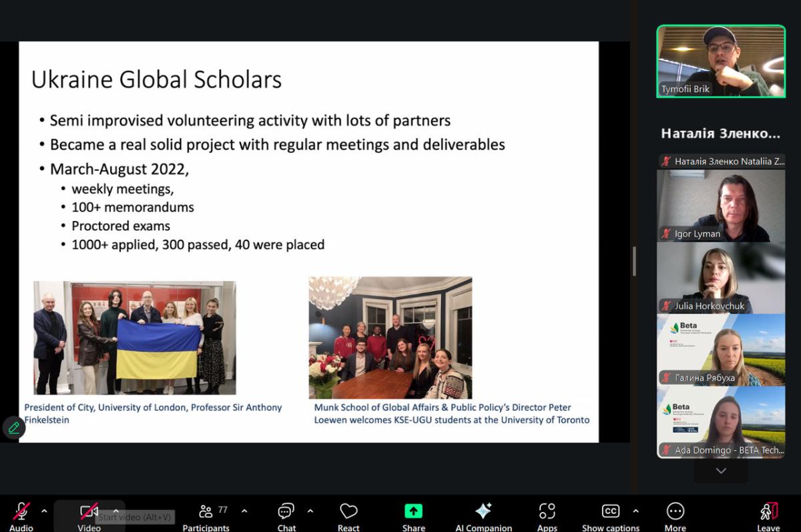The image size is (801, 532).
Task: Expand caption options caret beside Show captions
Action: [635, 511]
